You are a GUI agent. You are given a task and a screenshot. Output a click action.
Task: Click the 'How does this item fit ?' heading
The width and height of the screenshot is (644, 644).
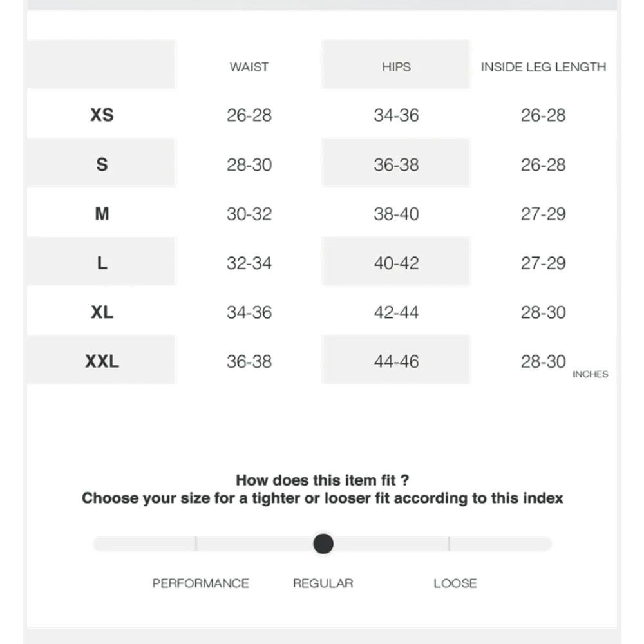click(x=322, y=480)
